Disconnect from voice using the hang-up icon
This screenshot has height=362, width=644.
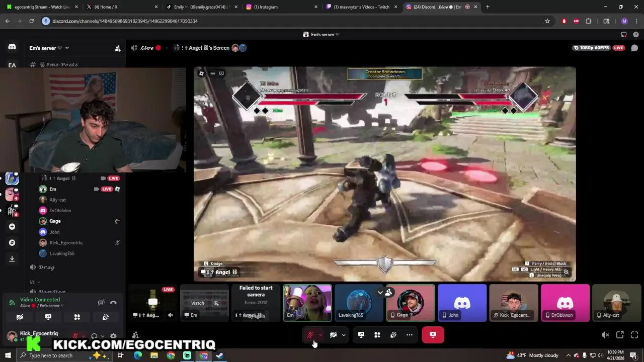(x=113, y=302)
